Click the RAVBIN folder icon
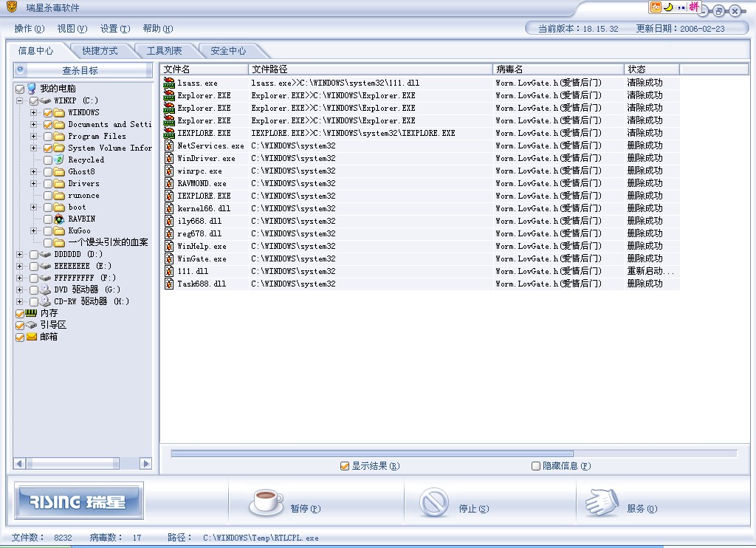Screen dimensions: 756x548 pyautogui.click(x=59, y=219)
